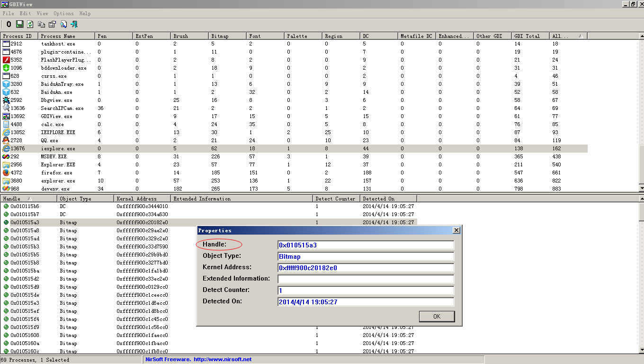Click the exit door toolbar icon
The image size is (644, 364).
pos(74,24)
